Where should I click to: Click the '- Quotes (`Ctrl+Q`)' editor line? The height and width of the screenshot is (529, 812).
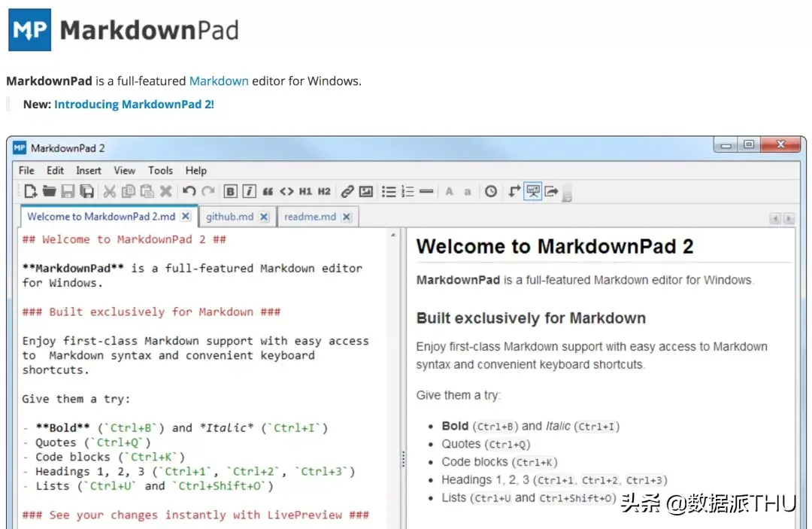point(87,442)
